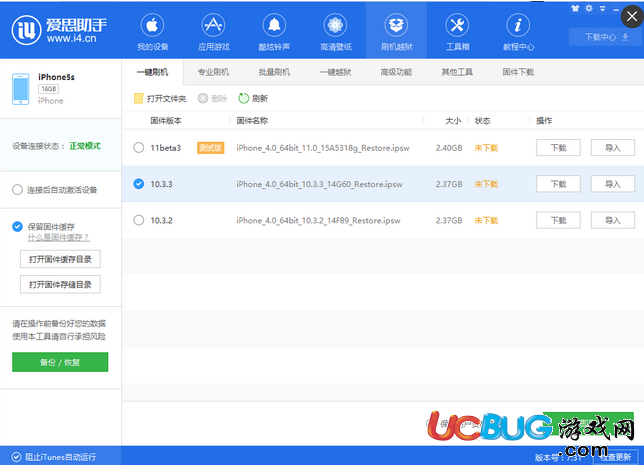Open 什么是固件缓存? help link

click(x=58, y=237)
